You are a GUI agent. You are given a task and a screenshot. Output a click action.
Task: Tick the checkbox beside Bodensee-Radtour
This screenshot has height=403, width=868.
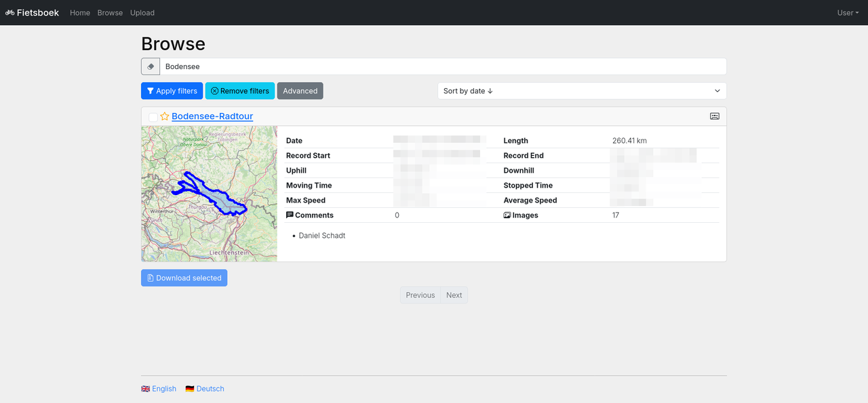[153, 117]
